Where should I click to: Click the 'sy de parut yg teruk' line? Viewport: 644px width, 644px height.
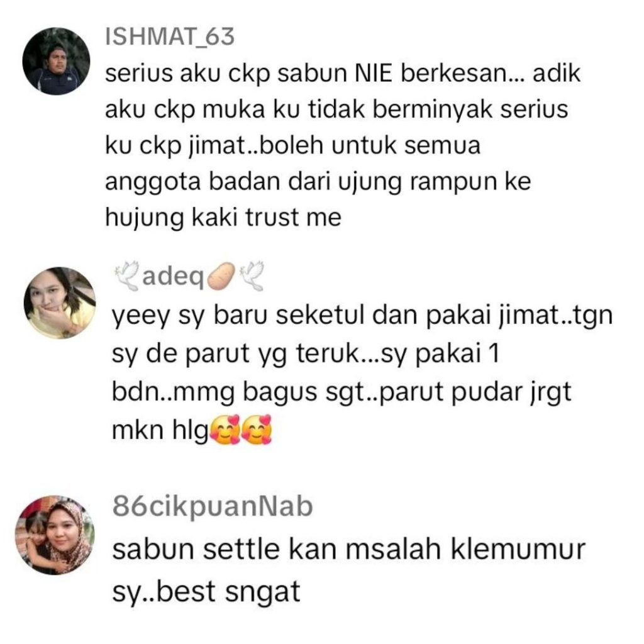pyautogui.click(x=305, y=354)
